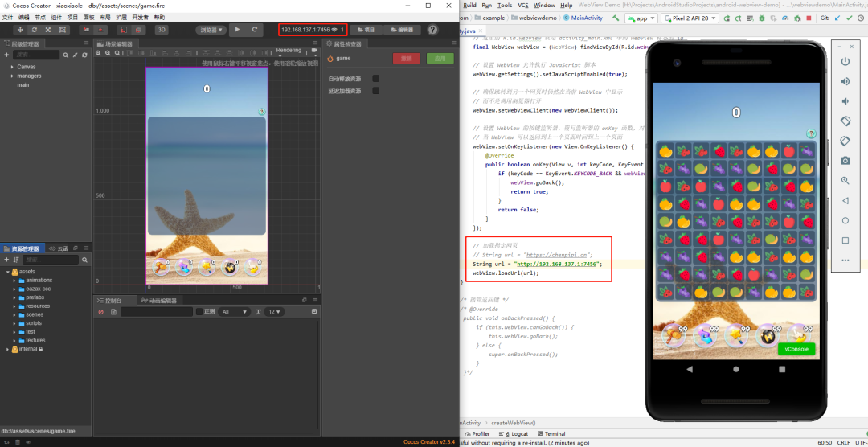
Task: Enable the 延迟加载资源 checkbox
Action: (376, 91)
